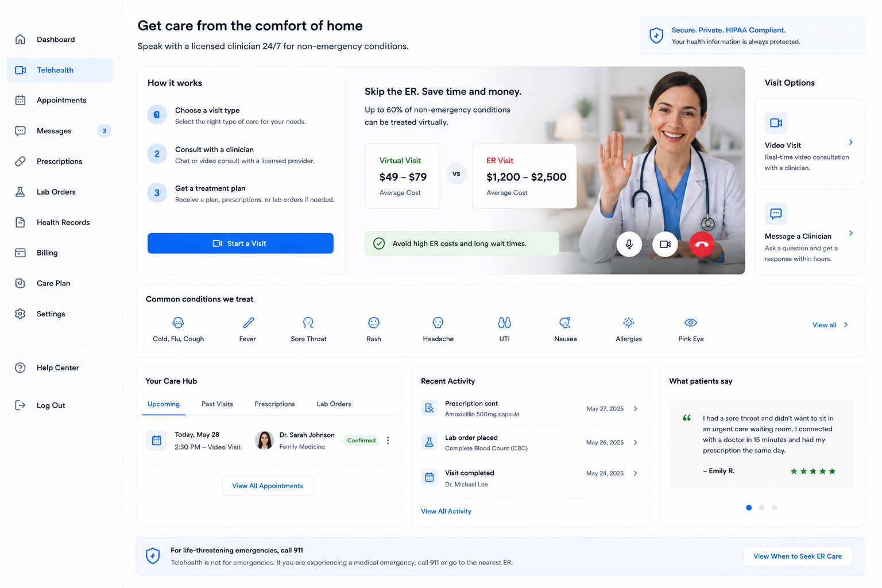Toggle camera on the video call

coord(665,244)
